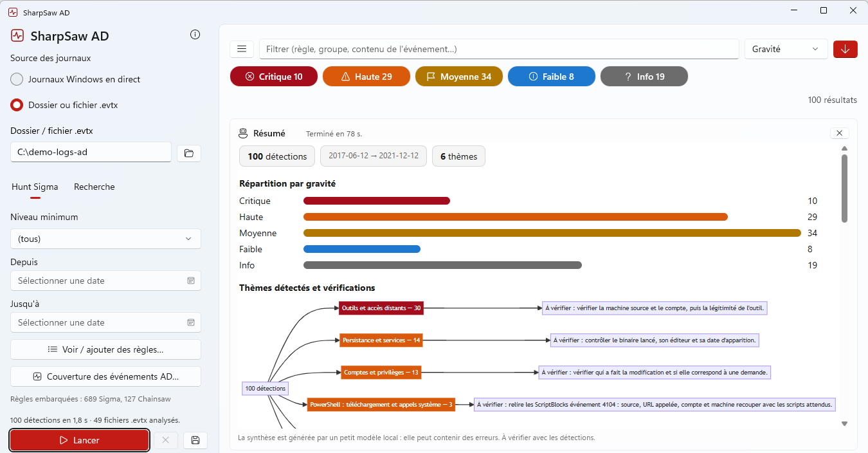This screenshot has height=453, width=868.
Task: Click the Comptes et privilèges — 13 node
Action: pyautogui.click(x=381, y=372)
